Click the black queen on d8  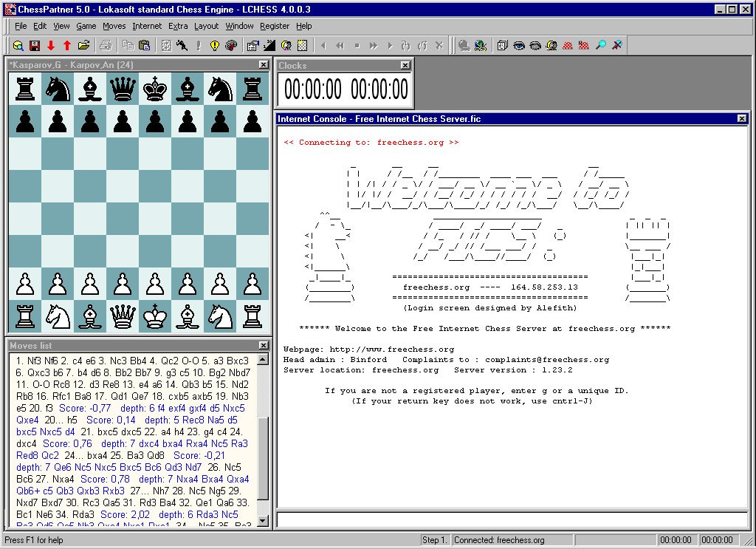123,89
